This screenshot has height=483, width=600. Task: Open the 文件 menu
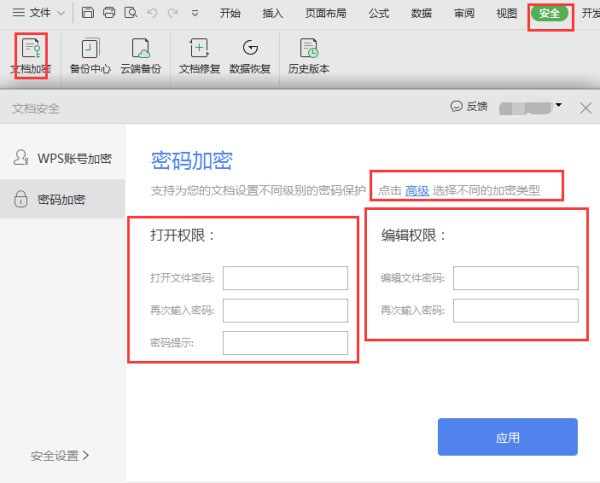31,13
